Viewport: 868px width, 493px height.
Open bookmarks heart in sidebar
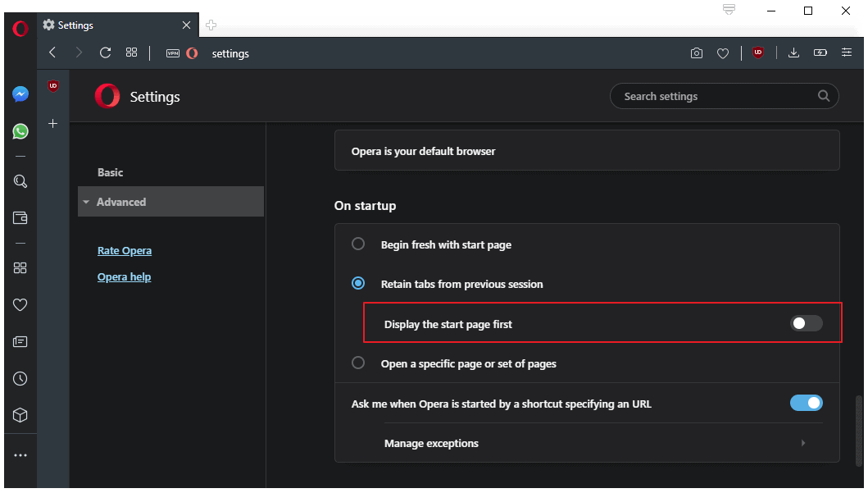coord(20,304)
